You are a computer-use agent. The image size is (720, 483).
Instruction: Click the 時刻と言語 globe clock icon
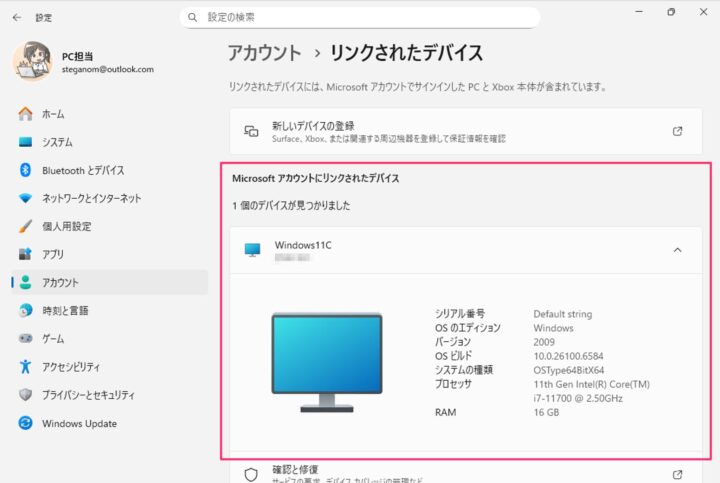tap(26, 310)
